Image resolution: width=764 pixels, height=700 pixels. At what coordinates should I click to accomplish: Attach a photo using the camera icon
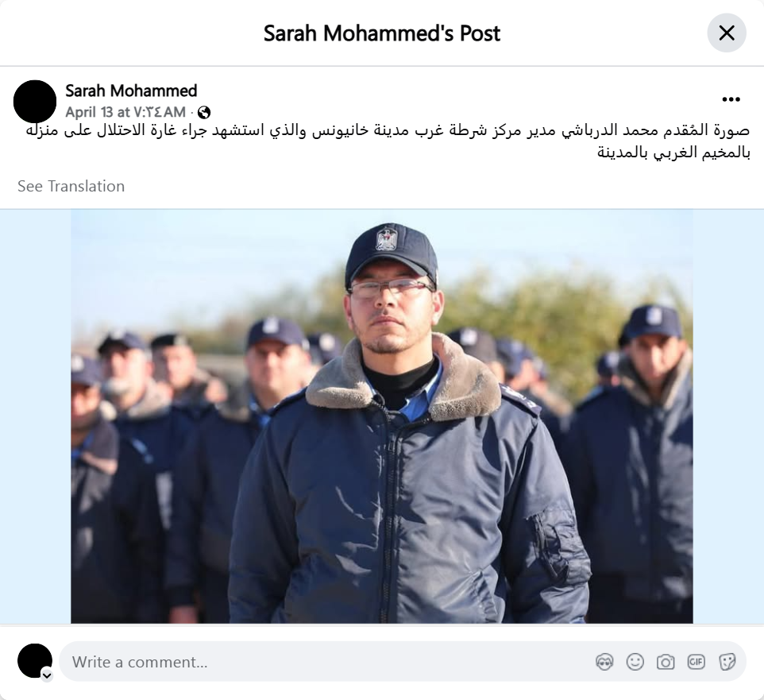click(x=665, y=662)
